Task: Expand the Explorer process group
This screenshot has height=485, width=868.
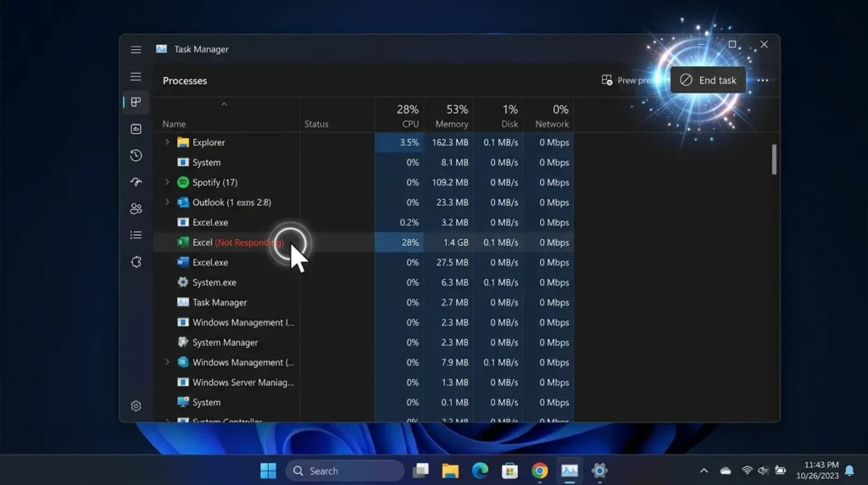Action: click(167, 142)
